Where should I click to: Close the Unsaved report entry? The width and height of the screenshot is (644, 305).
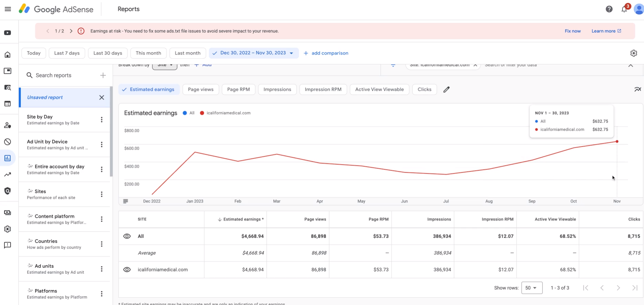(x=101, y=98)
